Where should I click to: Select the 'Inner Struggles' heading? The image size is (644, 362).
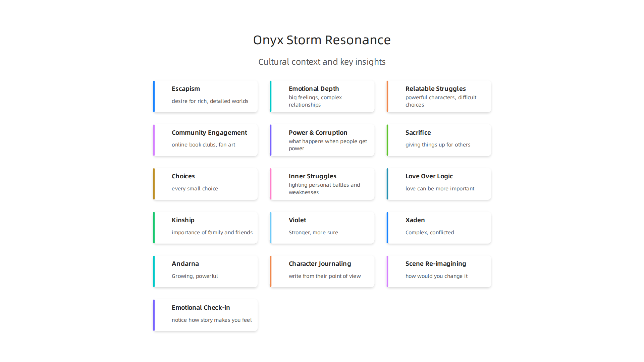click(313, 176)
